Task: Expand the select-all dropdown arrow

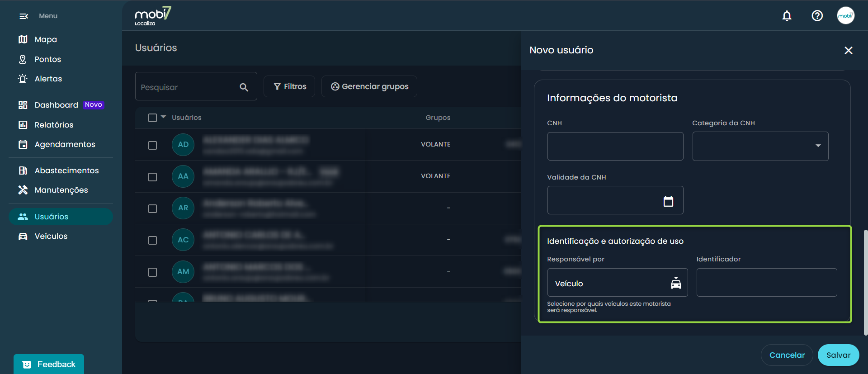Action: coord(163,117)
